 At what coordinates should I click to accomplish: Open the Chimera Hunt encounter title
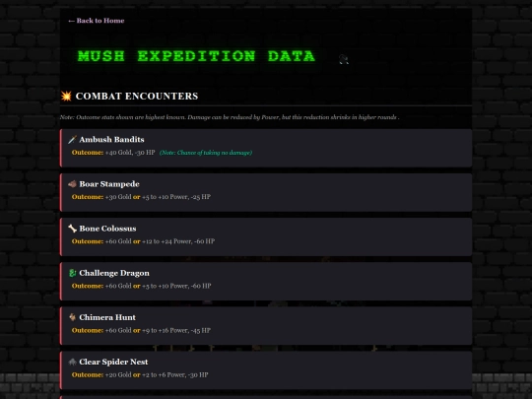107,317
